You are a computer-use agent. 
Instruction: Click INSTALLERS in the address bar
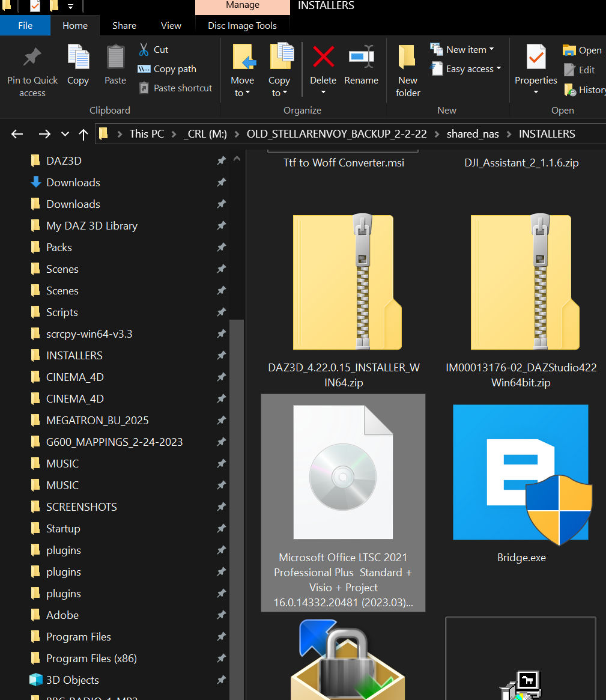coord(547,134)
